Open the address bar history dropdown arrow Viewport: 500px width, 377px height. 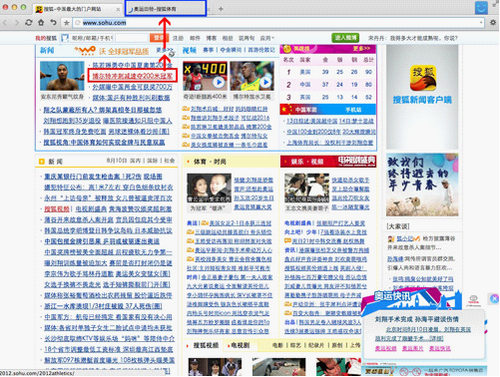[x=481, y=23]
